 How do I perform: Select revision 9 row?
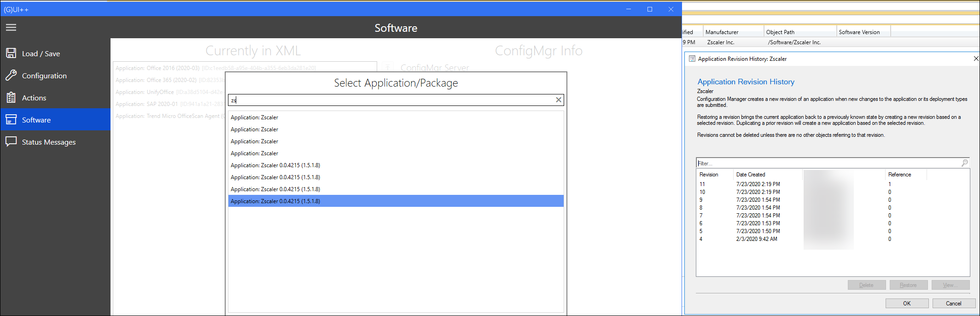point(833,200)
